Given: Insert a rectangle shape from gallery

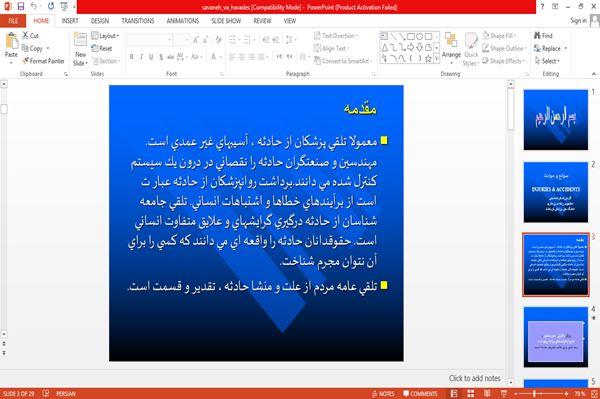Looking at the screenshot, I should tap(411, 37).
